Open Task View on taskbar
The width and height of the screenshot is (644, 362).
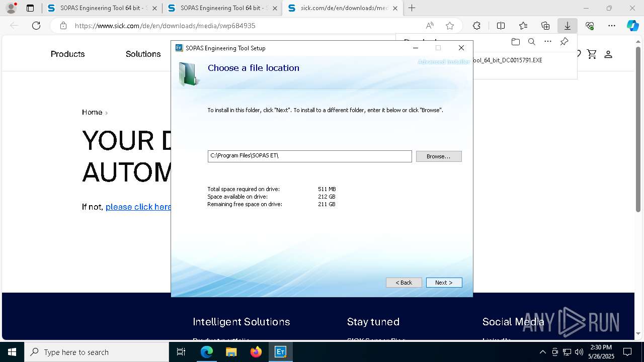[x=181, y=352]
